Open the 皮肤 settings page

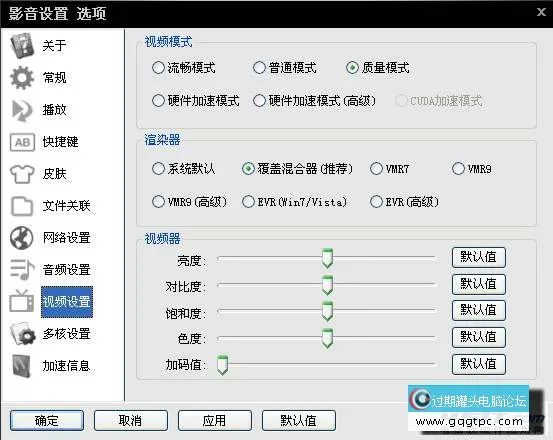(54, 174)
